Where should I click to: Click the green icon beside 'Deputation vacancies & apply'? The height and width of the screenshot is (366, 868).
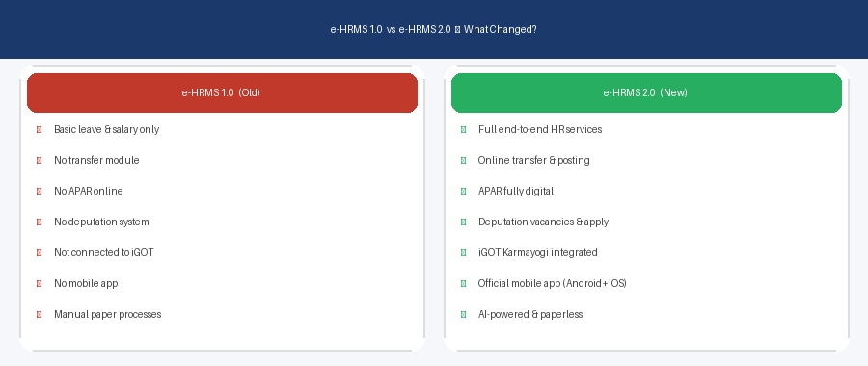click(x=463, y=222)
